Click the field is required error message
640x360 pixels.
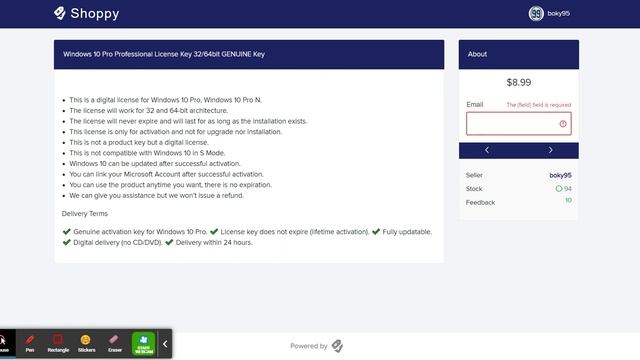[x=539, y=105]
